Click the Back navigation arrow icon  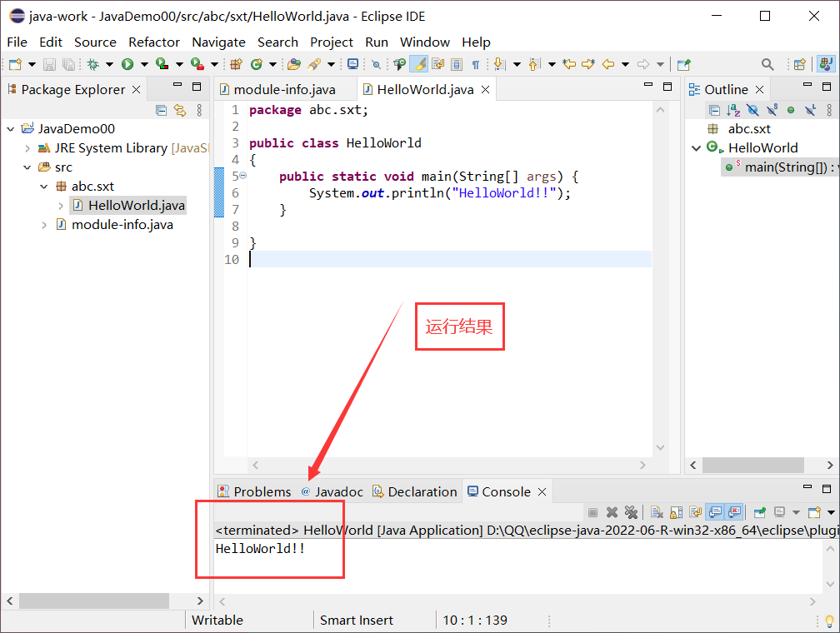(608, 65)
